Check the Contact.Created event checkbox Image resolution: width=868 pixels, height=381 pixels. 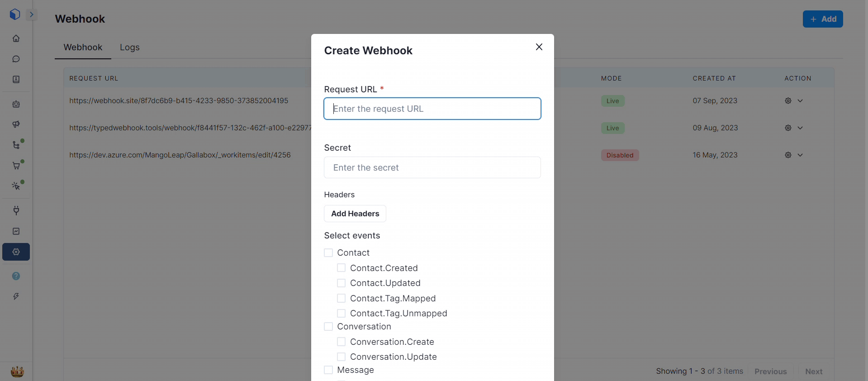pos(342,268)
